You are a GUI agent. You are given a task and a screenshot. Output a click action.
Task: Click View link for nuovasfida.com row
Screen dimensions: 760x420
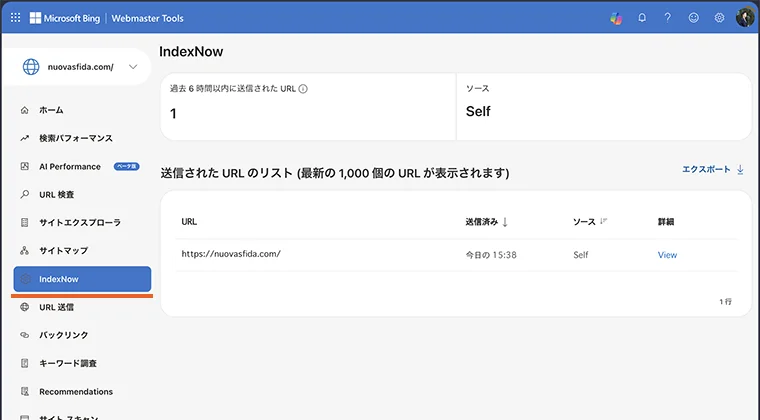click(667, 255)
